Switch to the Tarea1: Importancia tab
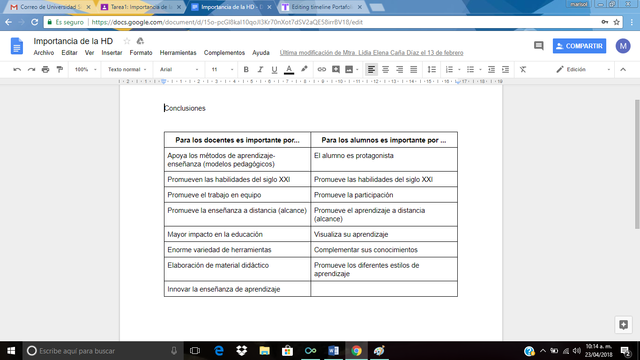Image resolution: width=640 pixels, height=360 pixels. point(141,7)
